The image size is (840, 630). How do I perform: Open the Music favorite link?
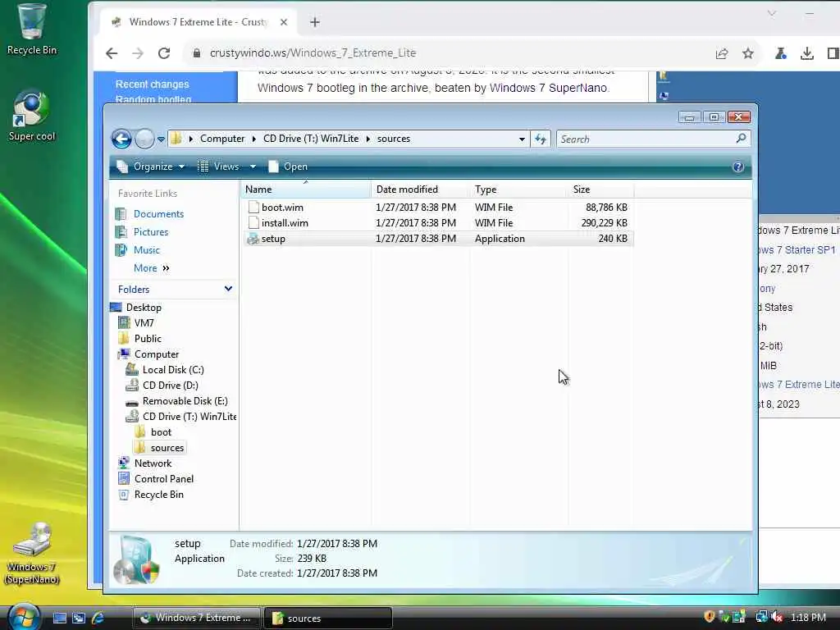pyautogui.click(x=146, y=250)
